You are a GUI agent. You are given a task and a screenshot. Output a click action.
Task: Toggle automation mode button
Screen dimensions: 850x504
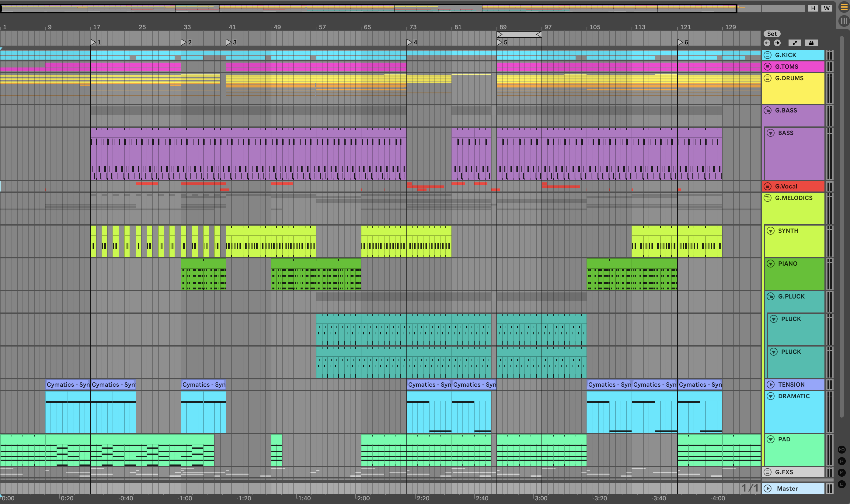(x=795, y=43)
